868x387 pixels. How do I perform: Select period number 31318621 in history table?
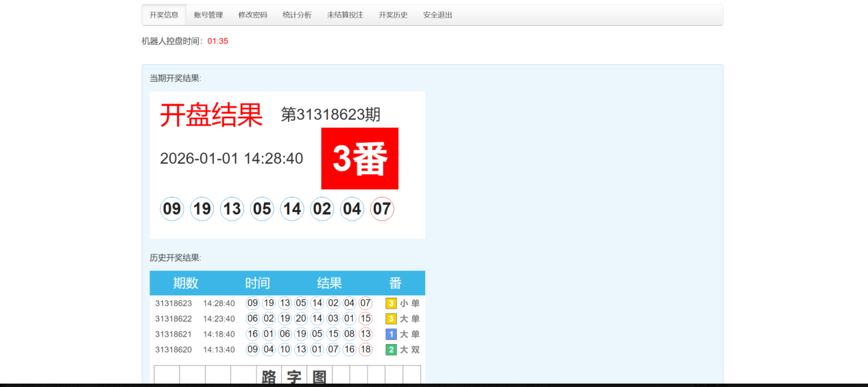(173, 334)
